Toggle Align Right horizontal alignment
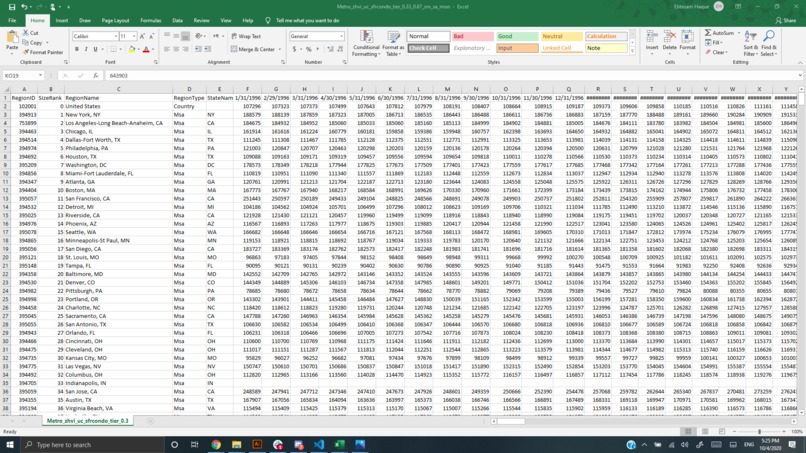The image size is (806, 453). point(185,49)
